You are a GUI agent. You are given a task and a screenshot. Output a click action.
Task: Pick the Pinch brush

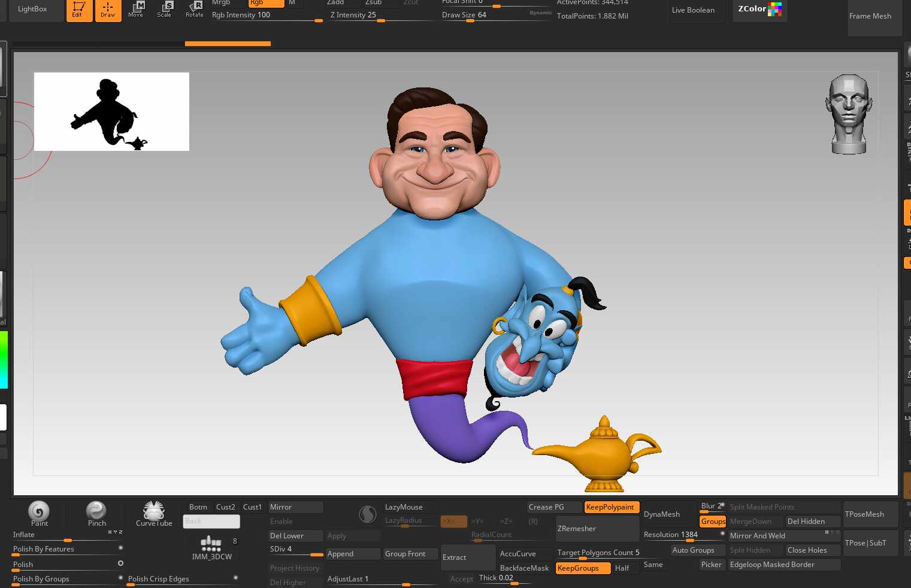point(96,513)
